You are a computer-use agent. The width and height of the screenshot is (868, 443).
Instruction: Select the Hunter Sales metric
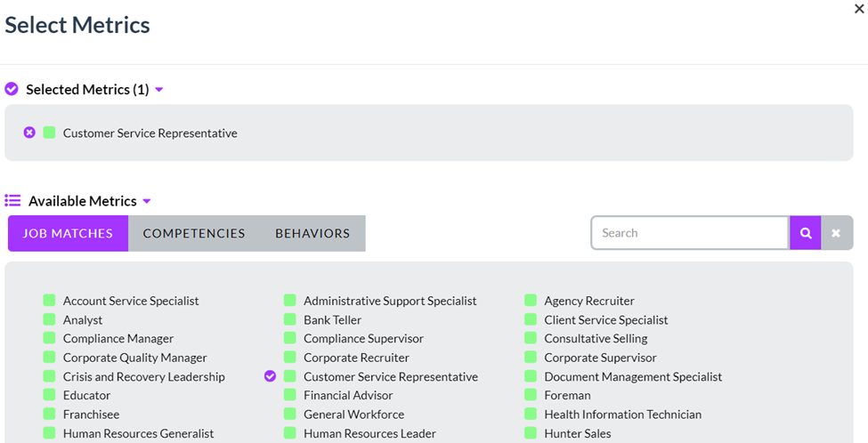click(x=578, y=433)
